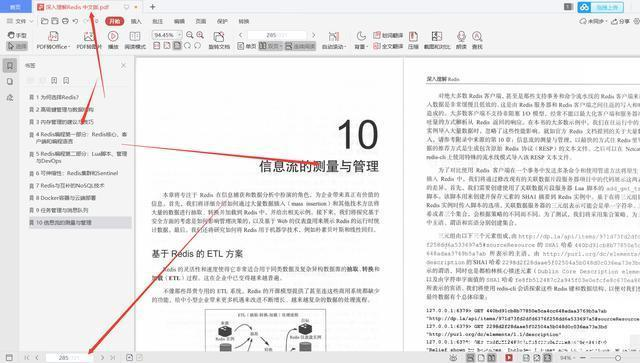Go to next page arrow in toolbar

pos(313,35)
